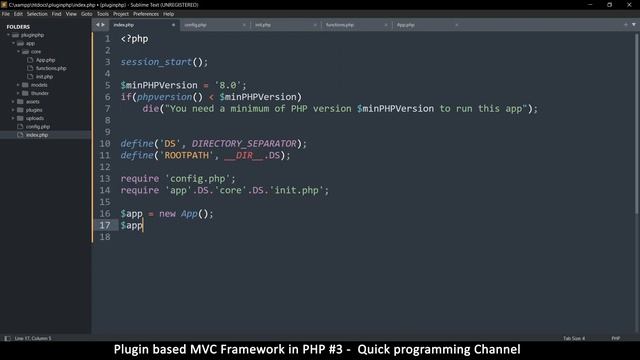Click the App.php file icon

[x=30, y=60]
